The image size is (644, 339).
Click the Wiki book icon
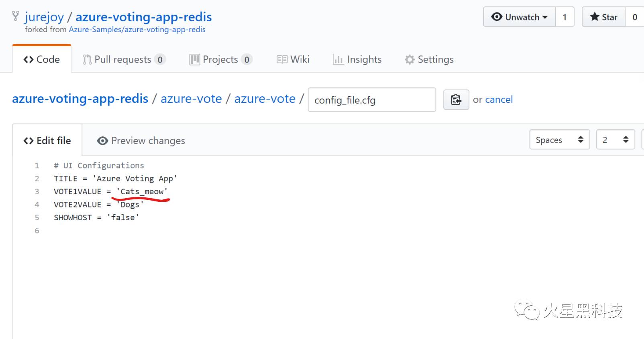pyautogui.click(x=282, y=59)
